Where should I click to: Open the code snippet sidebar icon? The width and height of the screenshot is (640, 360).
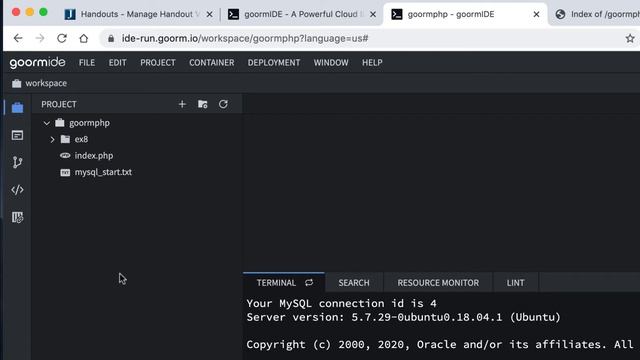coord(17,190)
